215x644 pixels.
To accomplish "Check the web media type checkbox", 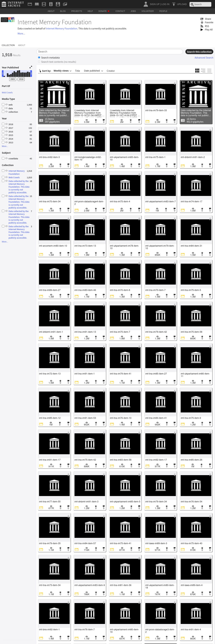I will 3,104.
